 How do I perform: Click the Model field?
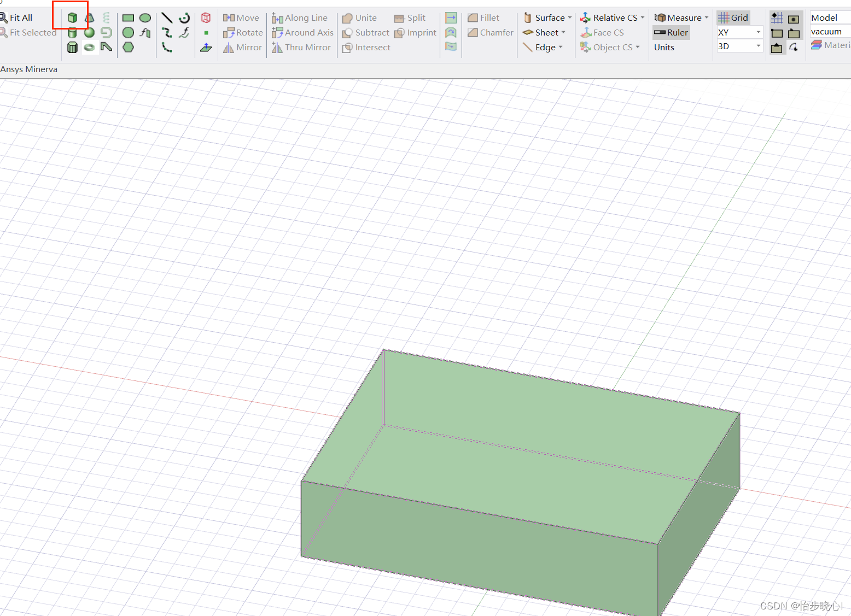(830, 18)
